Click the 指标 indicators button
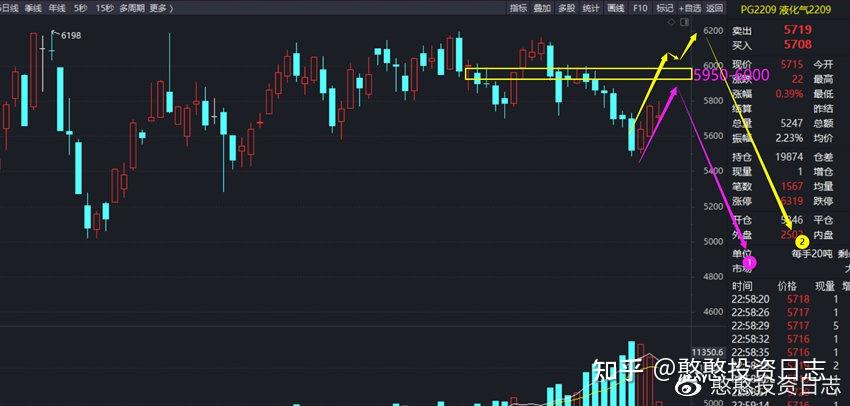This screenshot has width=850, height=406. click(518, 7)
